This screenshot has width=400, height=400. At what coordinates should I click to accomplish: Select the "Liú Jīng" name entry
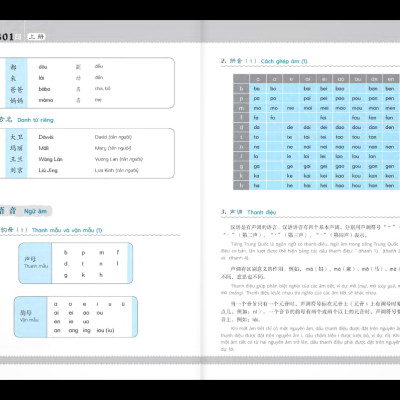coord(48,170)
